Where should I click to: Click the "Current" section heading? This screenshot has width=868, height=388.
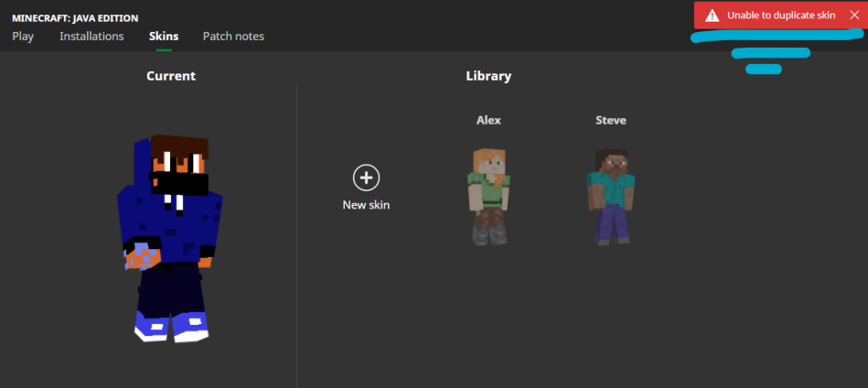pyautogui.click(x=171, y=76)
